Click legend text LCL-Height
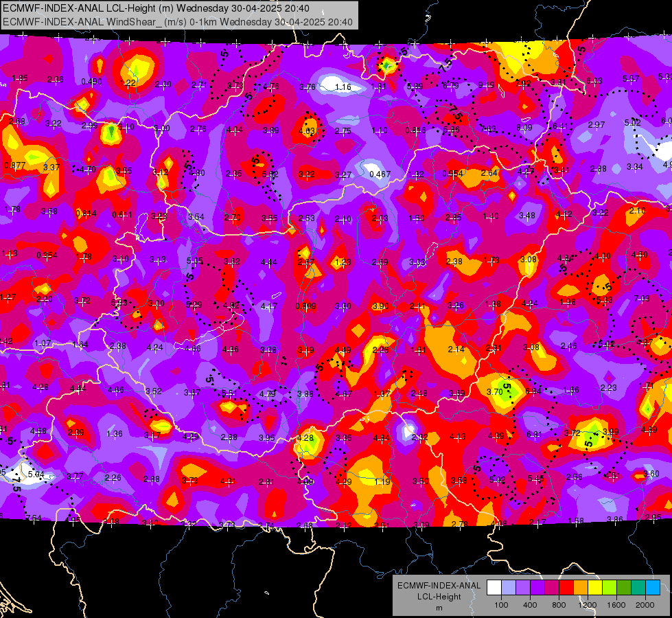Viewport: 672px width, 618px height. point(439,597)
